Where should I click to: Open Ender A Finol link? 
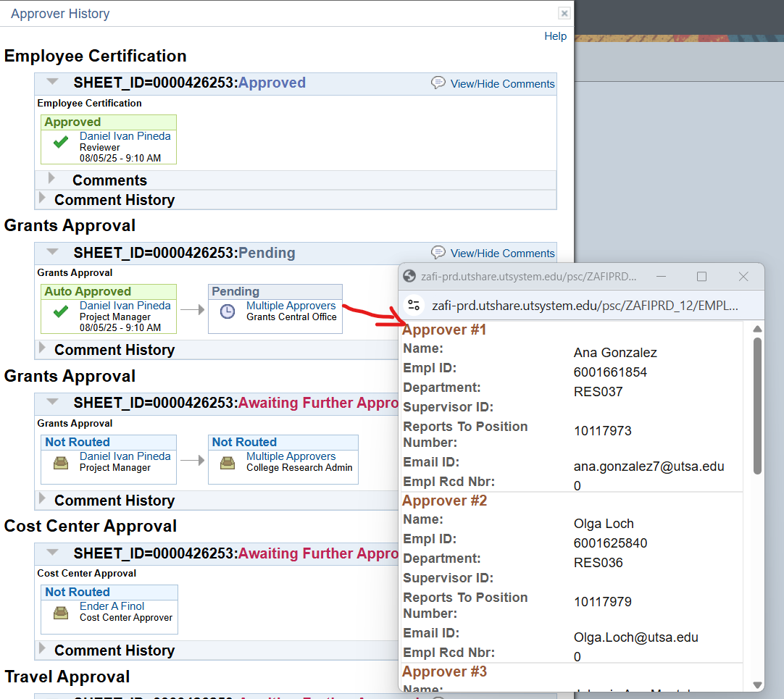tap(112, 606)
